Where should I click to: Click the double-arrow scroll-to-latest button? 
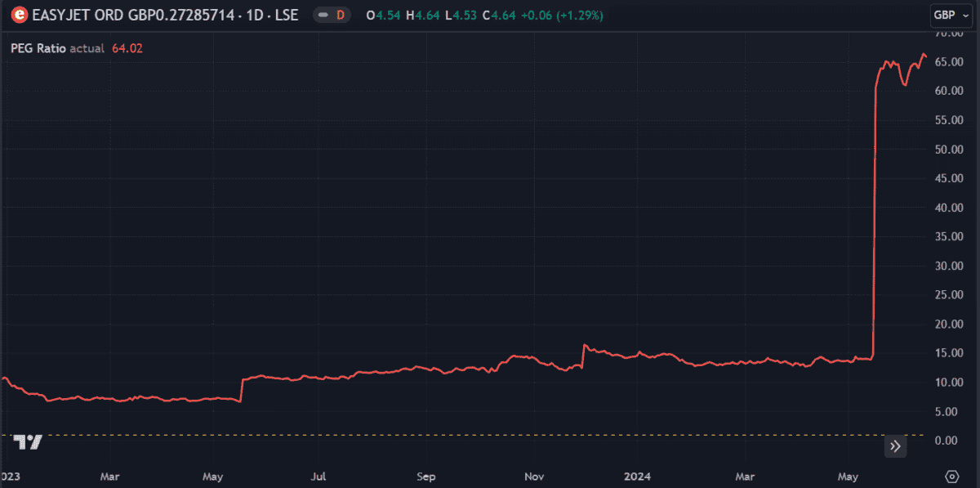click(x=895, y=446)
